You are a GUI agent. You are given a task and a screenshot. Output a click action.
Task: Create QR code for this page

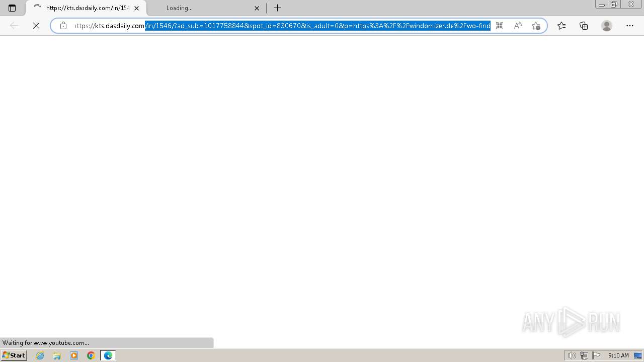500,26
